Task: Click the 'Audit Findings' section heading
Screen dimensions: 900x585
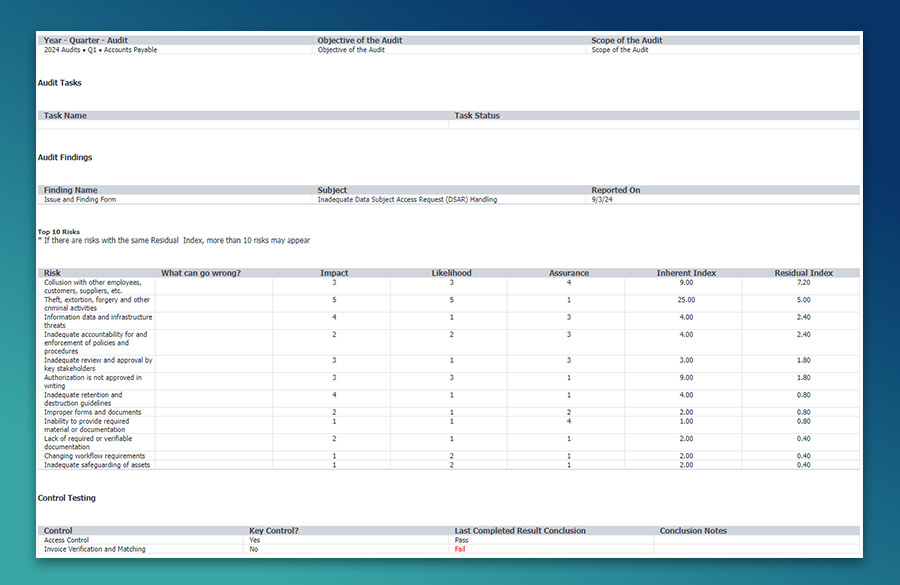Action: click(x=65, y=157)
